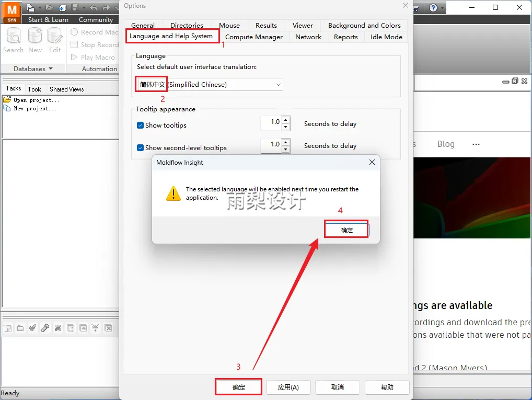Switch to the Tools pane tab
The image size is (532, 400).
click(x=34, y=89)
